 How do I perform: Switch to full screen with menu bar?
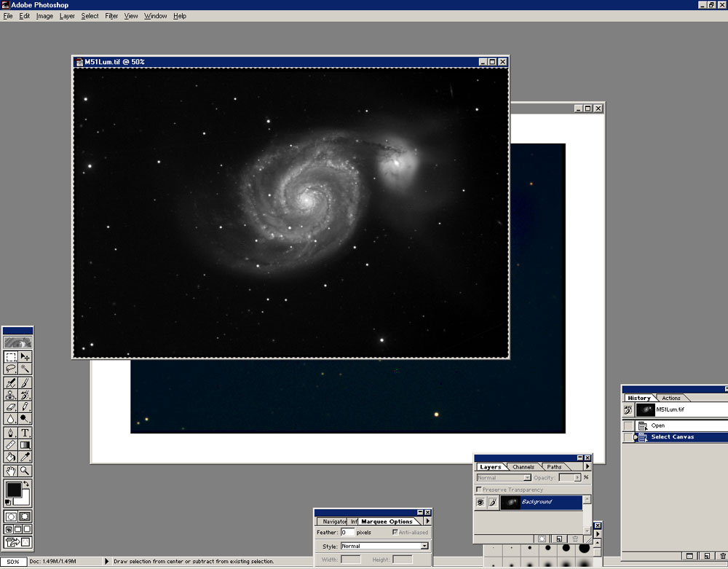coord(17,529)
